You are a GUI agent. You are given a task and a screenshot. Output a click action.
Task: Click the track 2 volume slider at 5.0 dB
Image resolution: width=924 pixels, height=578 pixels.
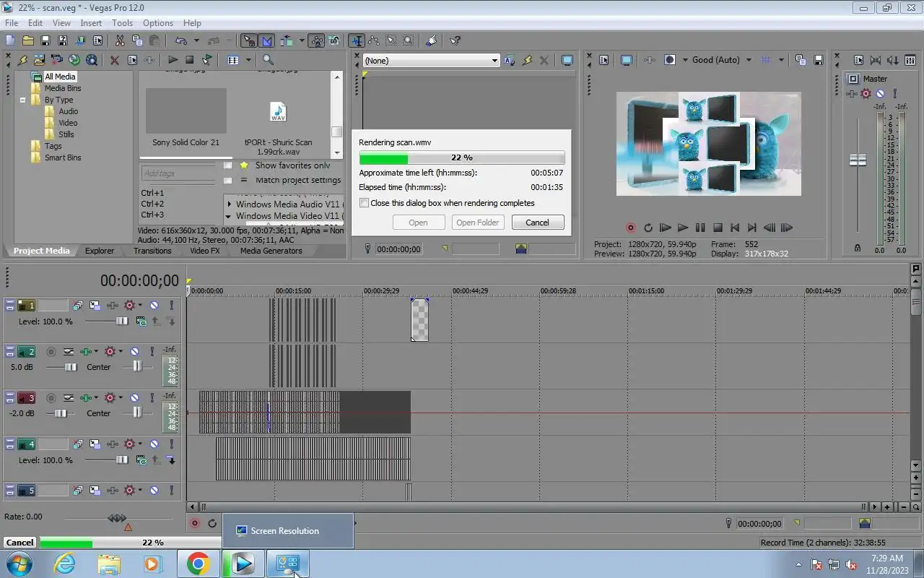pos(71,367)
